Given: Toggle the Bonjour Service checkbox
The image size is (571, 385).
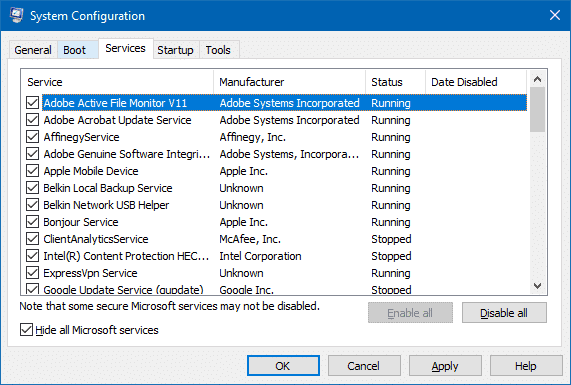Looking at the screenshot, I should click(32, 222).
